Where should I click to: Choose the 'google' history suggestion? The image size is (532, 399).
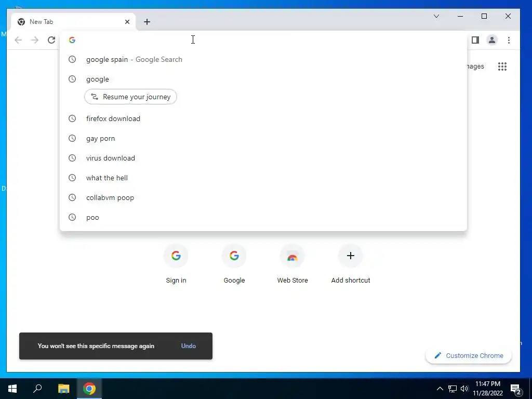(263, 79)
